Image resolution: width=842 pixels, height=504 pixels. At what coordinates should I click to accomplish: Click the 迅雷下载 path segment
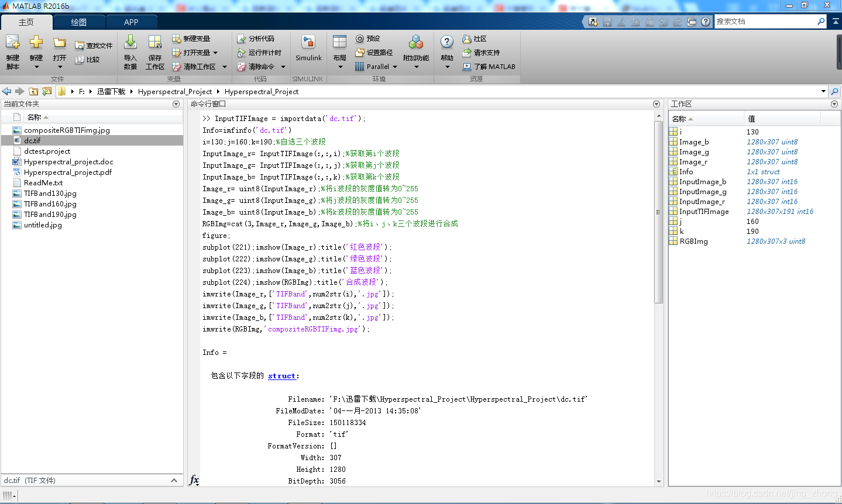point(111,92)
